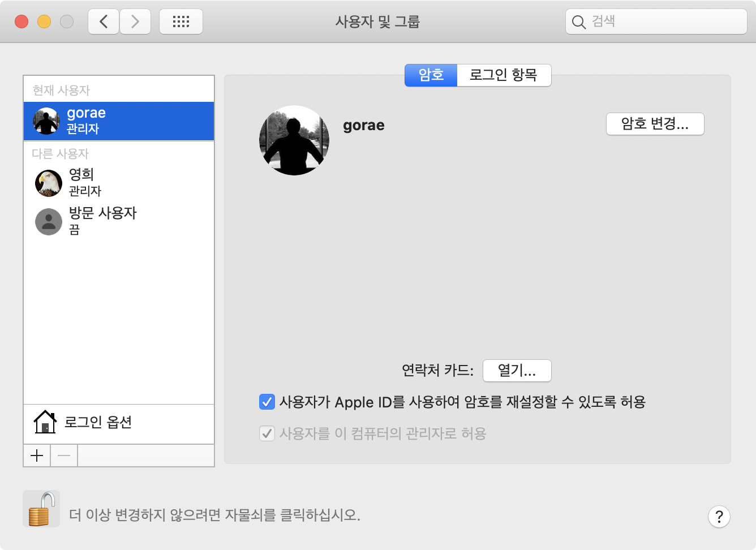Screen dimensions: 756x550
Task: Click the open padlock icon
Action: tap(42, 509)
